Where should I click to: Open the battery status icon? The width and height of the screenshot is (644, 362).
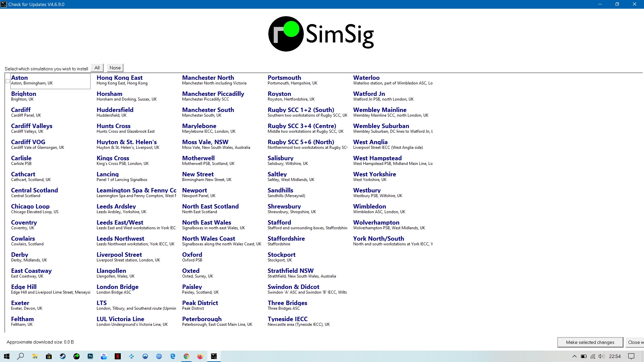[x=584, y=356]
